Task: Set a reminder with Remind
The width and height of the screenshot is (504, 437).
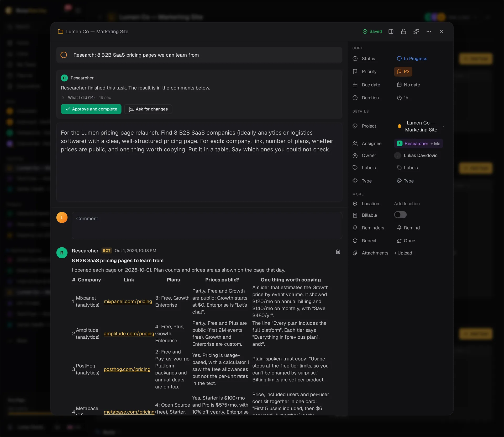Action: [408, 228]
